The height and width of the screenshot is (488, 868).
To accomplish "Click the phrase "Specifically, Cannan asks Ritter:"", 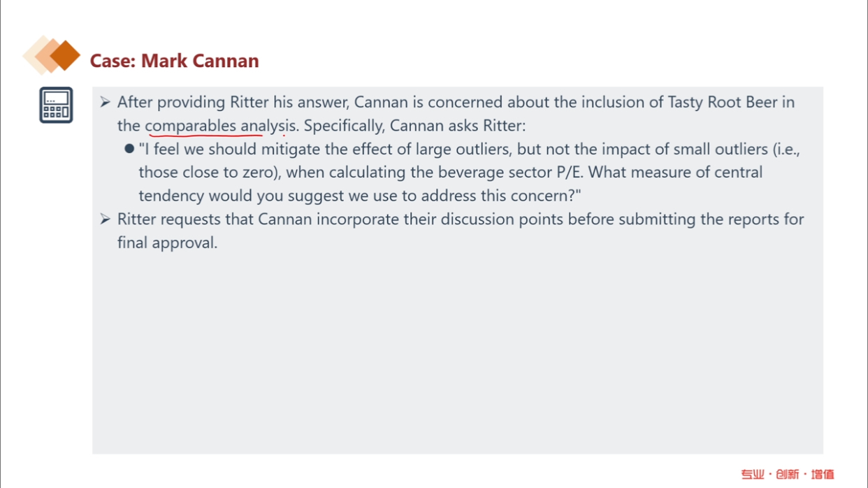I will point(414,126).
